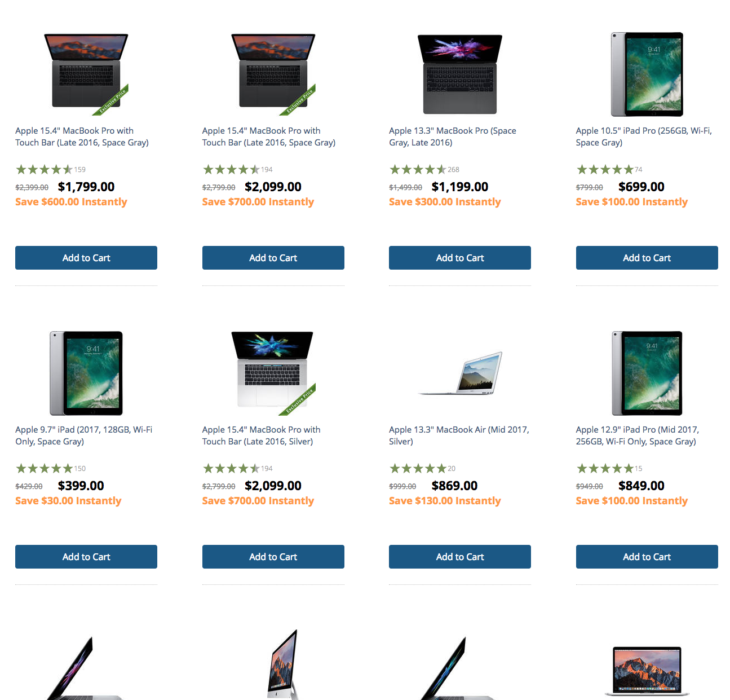This screenshot has width=730, height=700.
Task: Click the silver MacBook Pro product image
Action: coord(273,373)
